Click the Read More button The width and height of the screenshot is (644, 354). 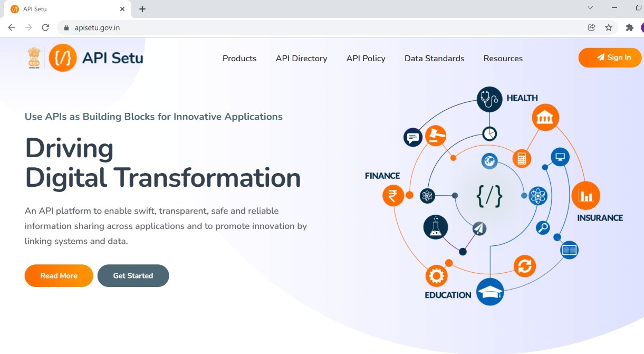[x=59, y=275]
